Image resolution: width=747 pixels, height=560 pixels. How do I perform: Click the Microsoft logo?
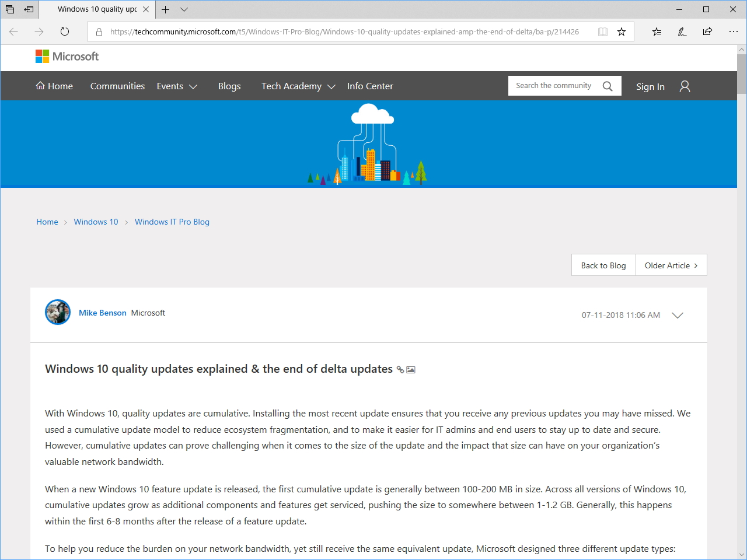67,57
